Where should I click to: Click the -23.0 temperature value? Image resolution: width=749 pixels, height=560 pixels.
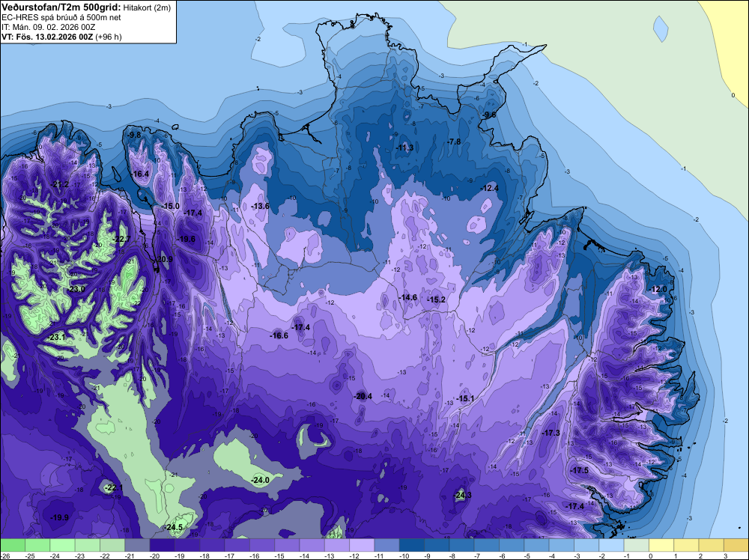coord(76,289)
